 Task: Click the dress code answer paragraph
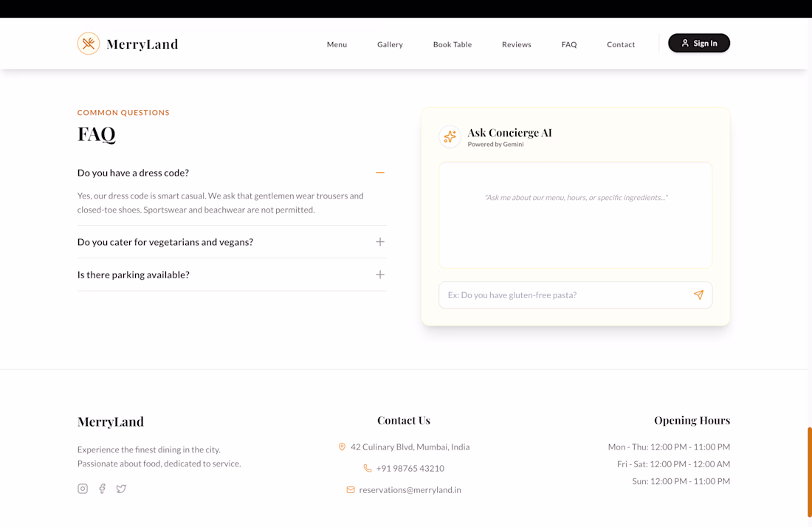(x=221, y=202)
